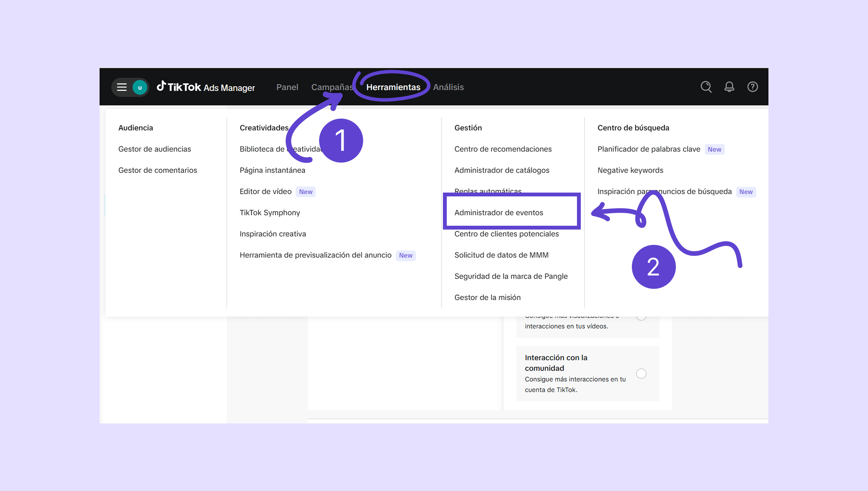Select the Interacción con la comunidad radio button
The width and height of the screenshot is (868, 491).
(641, 373)
